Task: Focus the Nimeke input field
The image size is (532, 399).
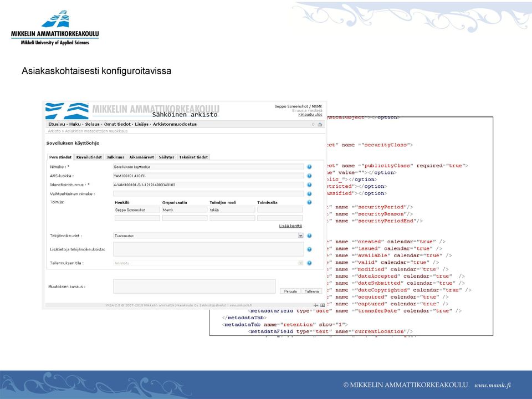Action: (x=208, y=167)
